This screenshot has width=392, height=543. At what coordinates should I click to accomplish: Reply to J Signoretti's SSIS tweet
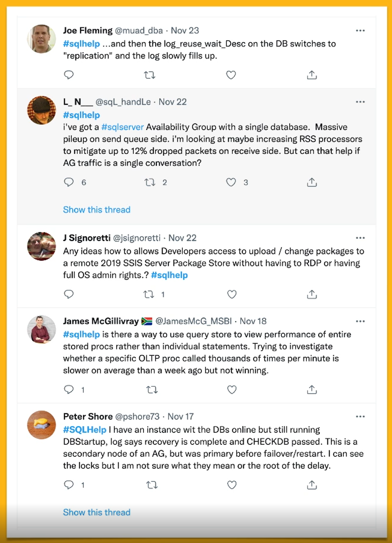click(69, 294)
